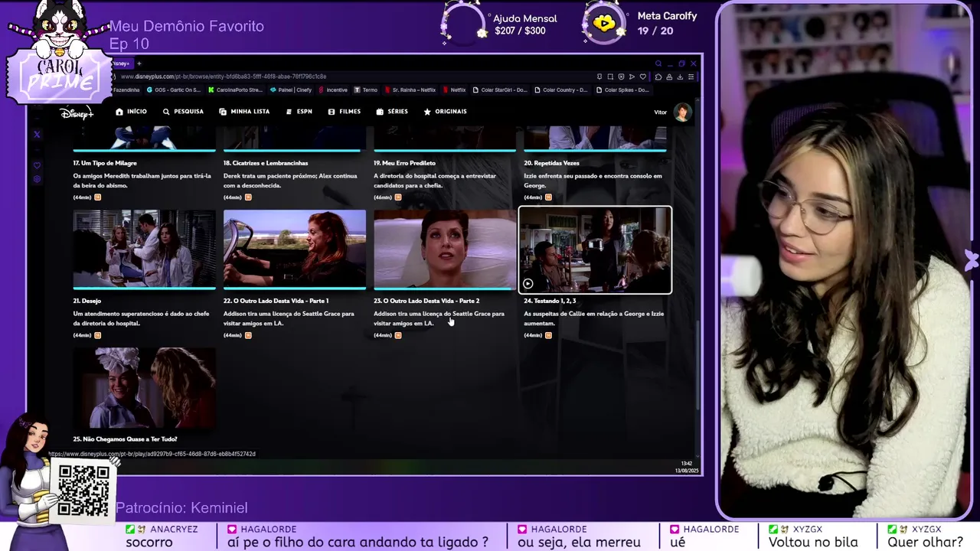Click title '19. Meu Erro Predileto'
Viewport: 980px width, 551px height.
[x=404, y=163]
